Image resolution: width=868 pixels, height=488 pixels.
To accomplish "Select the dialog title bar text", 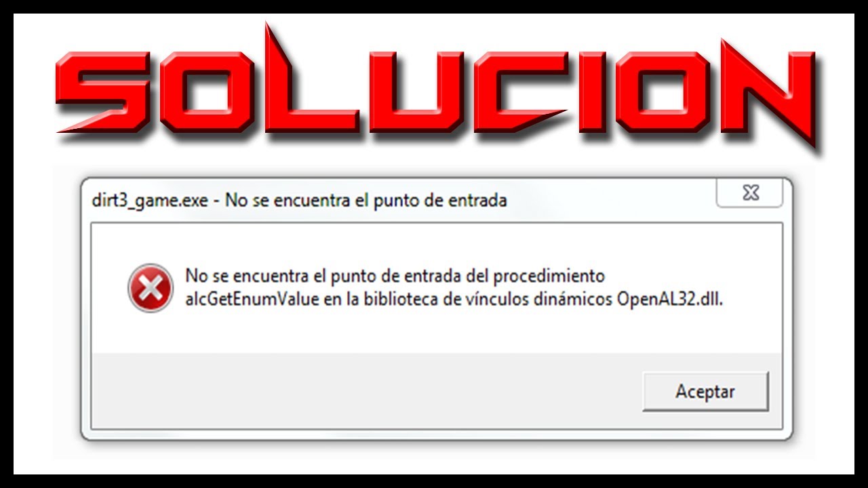I will point(299,201).
